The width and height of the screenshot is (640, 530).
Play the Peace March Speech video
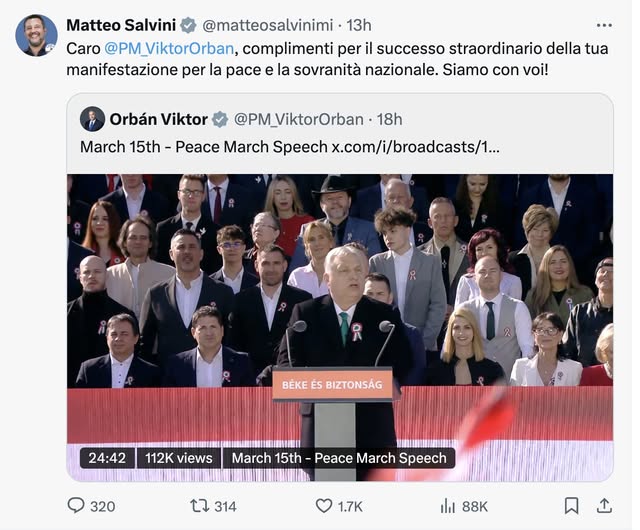tap(340, 310)
